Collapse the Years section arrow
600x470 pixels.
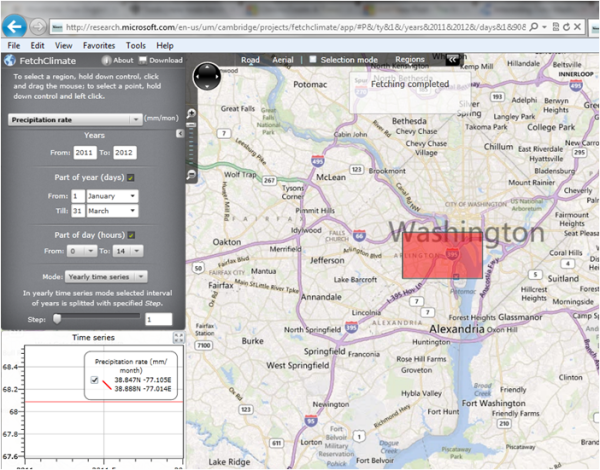[x=180, y=134]
